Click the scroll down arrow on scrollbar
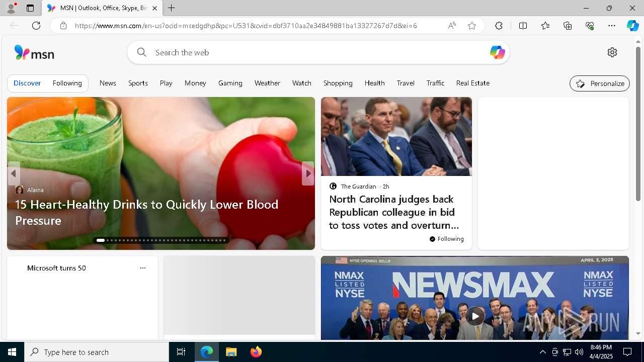This screenshot has height=362, width=644. 638,333
